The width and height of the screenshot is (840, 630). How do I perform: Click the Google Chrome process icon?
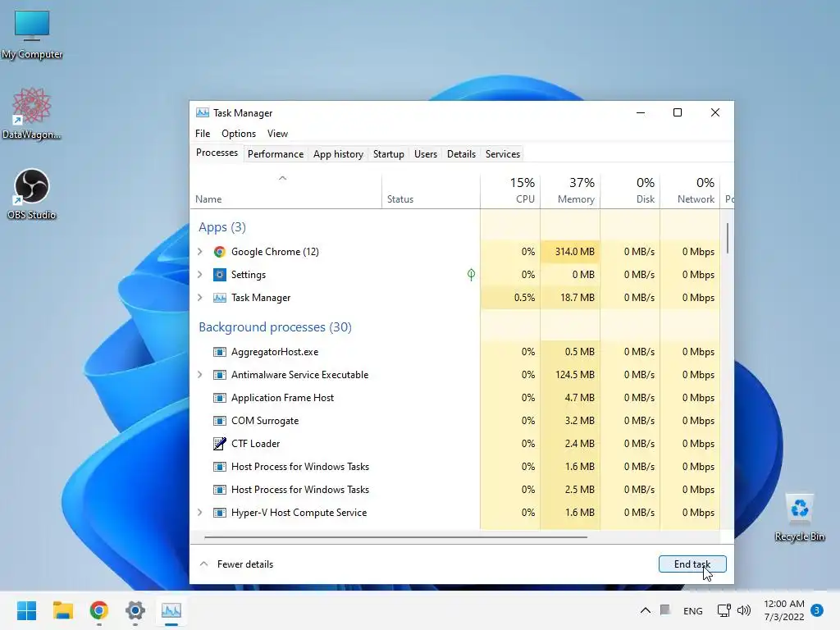[220, 252]
